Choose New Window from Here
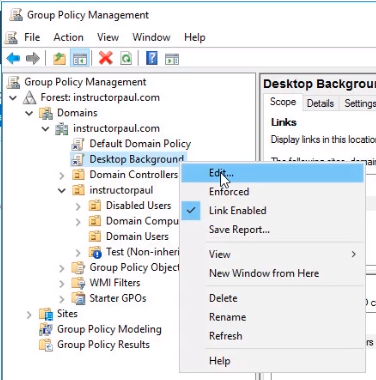 click(272, 273)
